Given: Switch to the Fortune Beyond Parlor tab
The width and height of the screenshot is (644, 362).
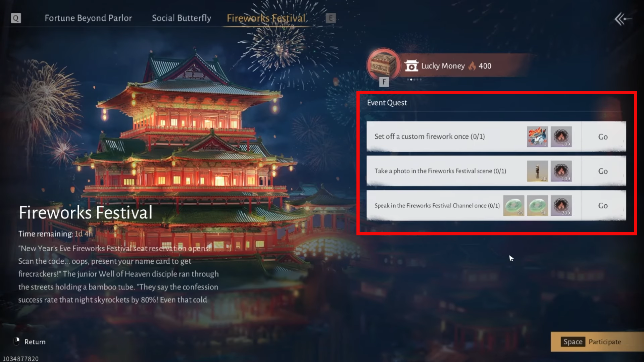Looking at the screenshot, I should [88, 18].
